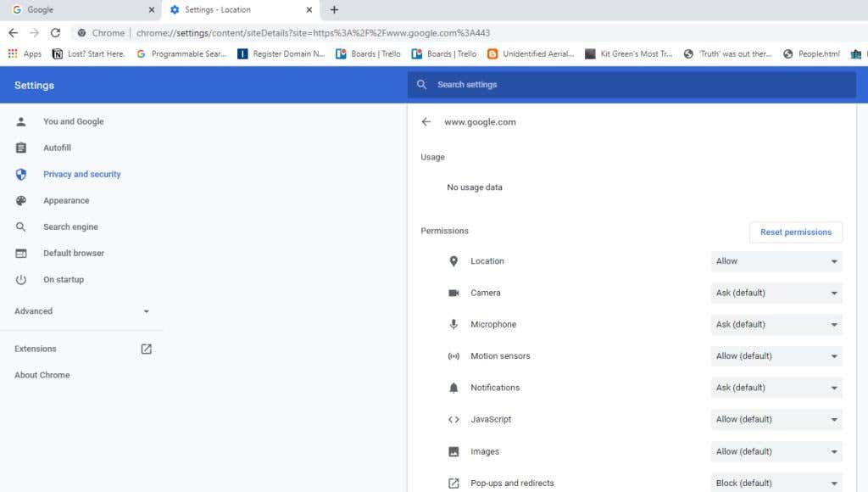Focus the Search settings field
Viewport: 868px width, 492px height.
[632, 85]
